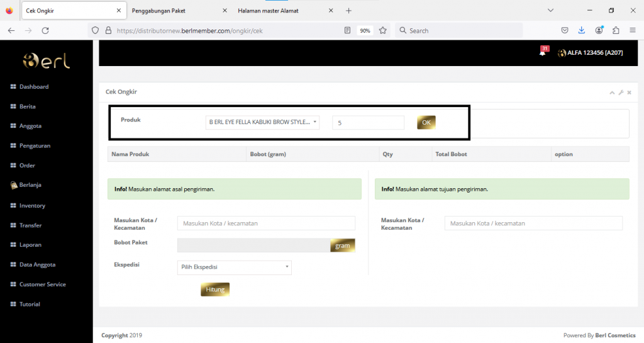
Task: Open the Produk dropdown list
Action: point(262,122)
